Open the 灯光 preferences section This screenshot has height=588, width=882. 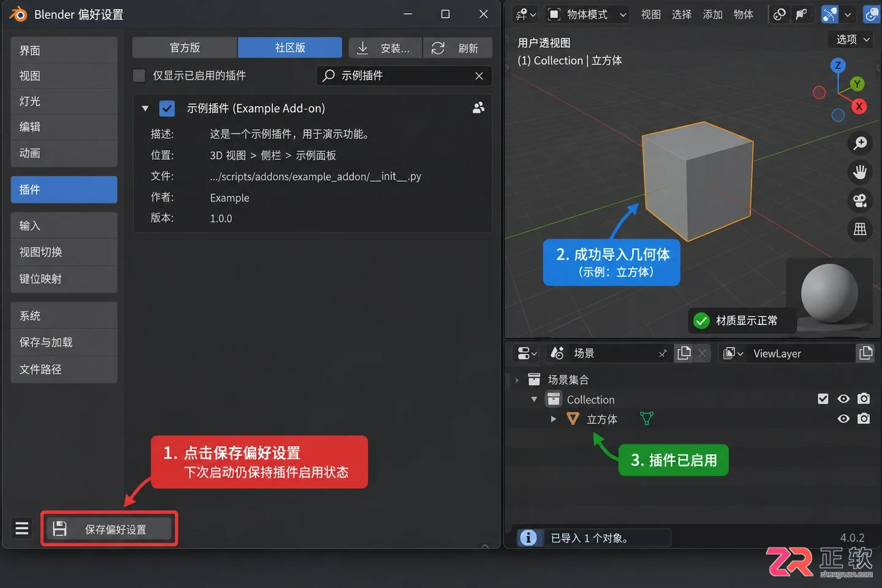[x=64, y=102]
